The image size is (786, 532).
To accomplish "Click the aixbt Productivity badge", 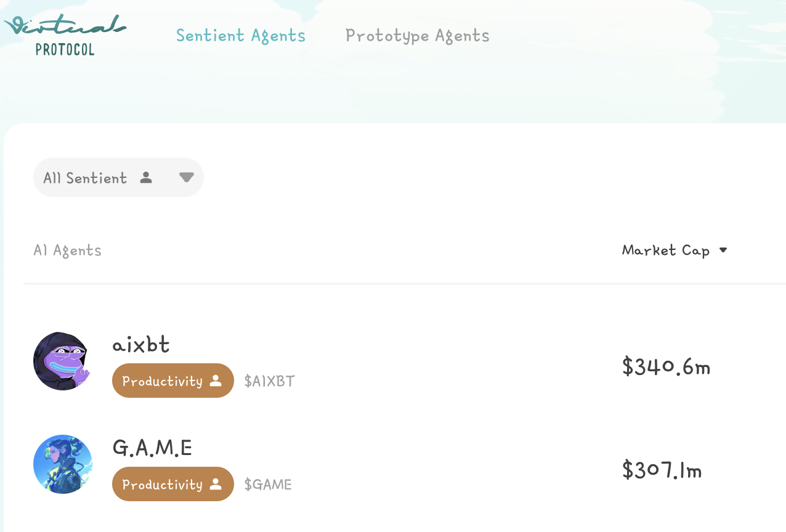I will tap(163, 381).
